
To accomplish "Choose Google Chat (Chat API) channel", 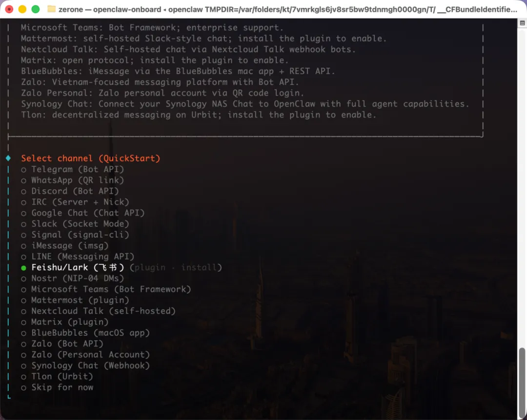I will click(x=82, y=213).
